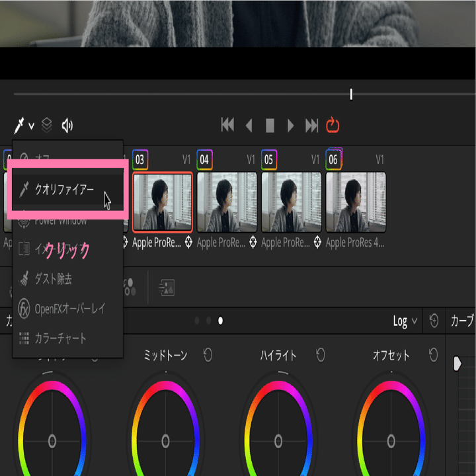Toggle the red loop playback button
The height and width of the screenshot is (476, 476).
click(x=333, y=125)
